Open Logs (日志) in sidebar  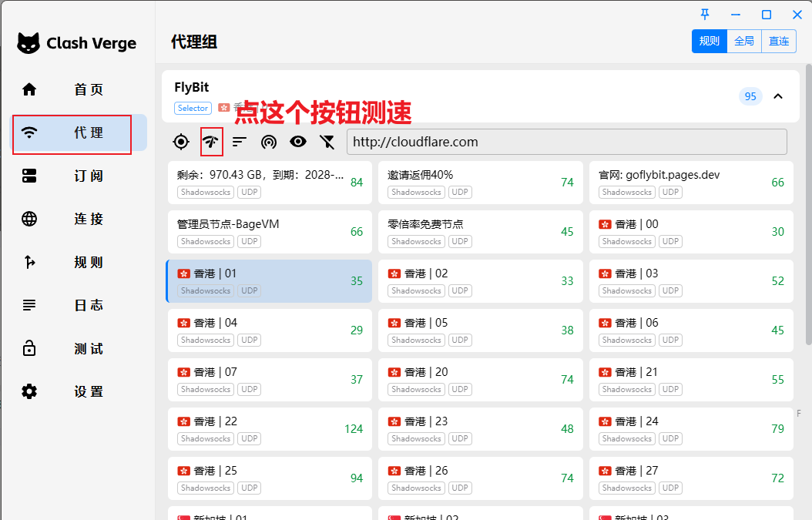click(79, 305)
